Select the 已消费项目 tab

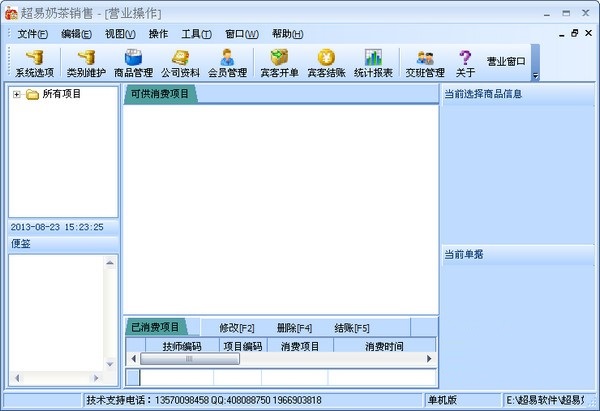155,327
